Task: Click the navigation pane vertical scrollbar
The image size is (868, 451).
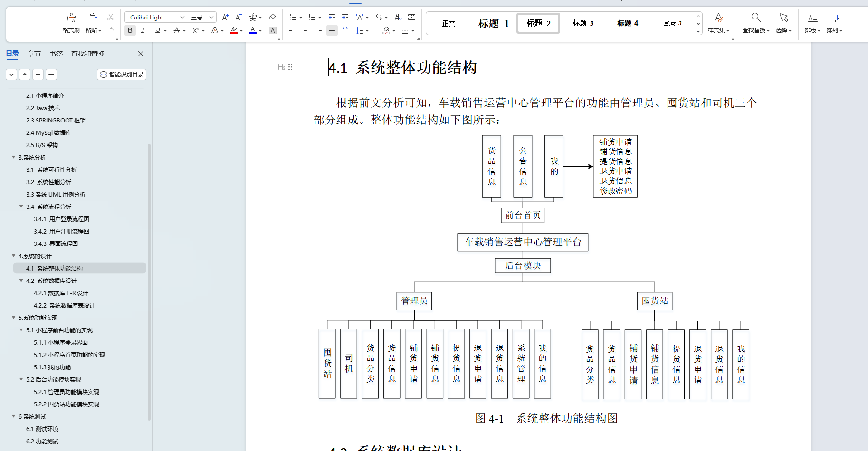Action: pos(149,282)
